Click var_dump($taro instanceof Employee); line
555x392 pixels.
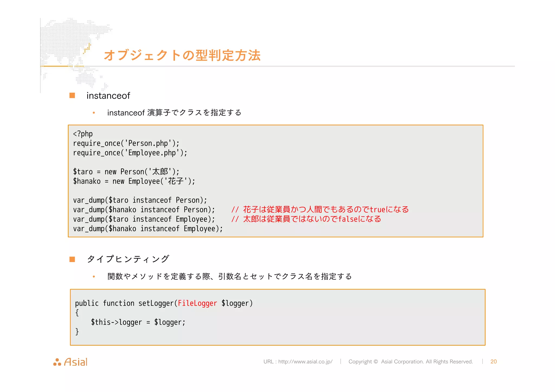pyautogui.click(x=144, y=219)
